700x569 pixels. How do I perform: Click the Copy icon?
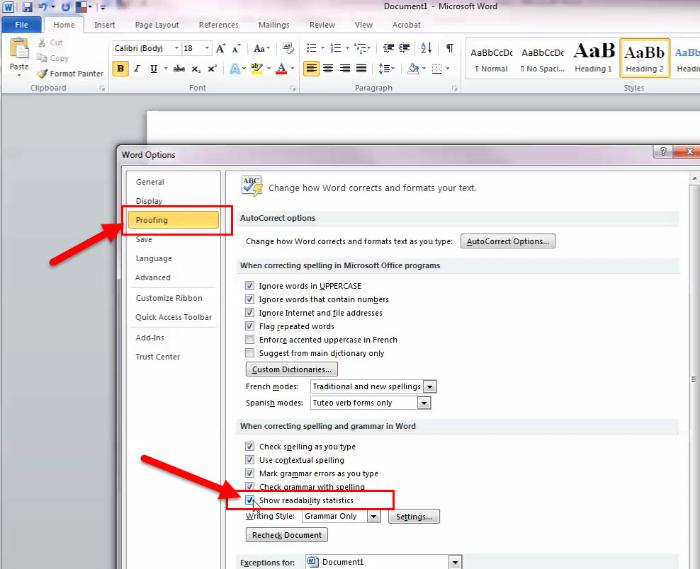(x=42, y=58)
